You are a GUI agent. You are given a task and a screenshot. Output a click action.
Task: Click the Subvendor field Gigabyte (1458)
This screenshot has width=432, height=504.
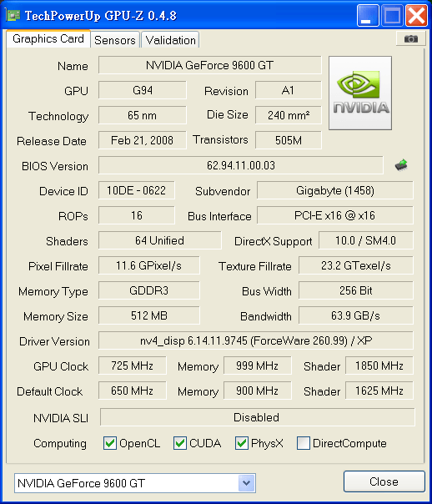[x=335, y=190]
